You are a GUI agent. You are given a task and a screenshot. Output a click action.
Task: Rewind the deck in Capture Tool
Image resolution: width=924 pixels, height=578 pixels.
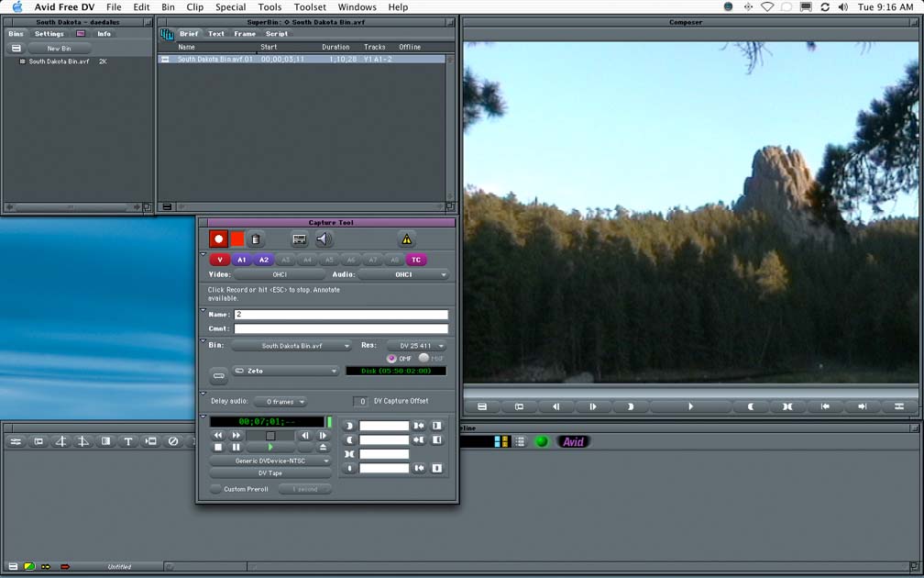(x=218, y=435)
